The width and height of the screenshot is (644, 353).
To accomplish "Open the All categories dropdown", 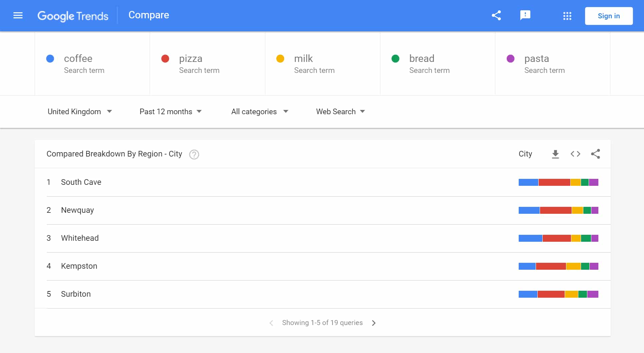I will tap(260, 112).
